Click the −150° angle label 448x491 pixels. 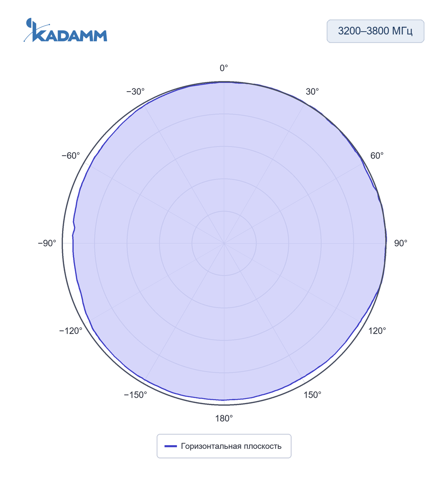point(136,395)
